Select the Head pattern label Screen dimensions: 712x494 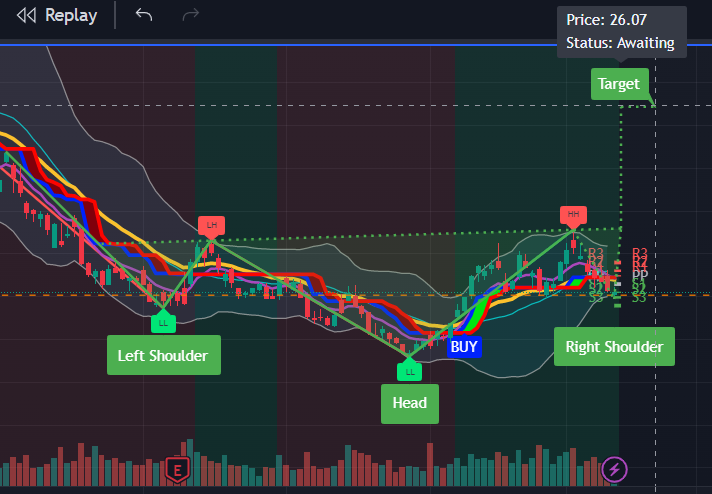click(x=409, y=403)
